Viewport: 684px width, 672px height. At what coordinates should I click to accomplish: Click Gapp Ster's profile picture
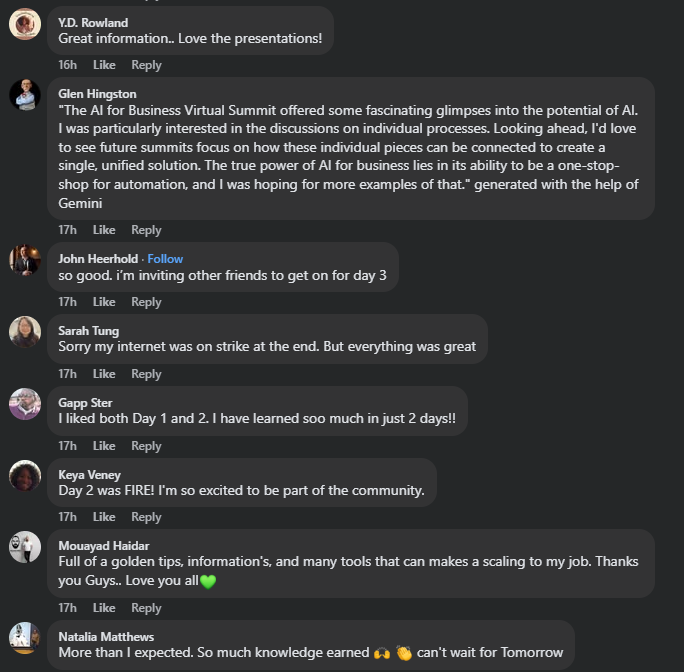[24, 403]
